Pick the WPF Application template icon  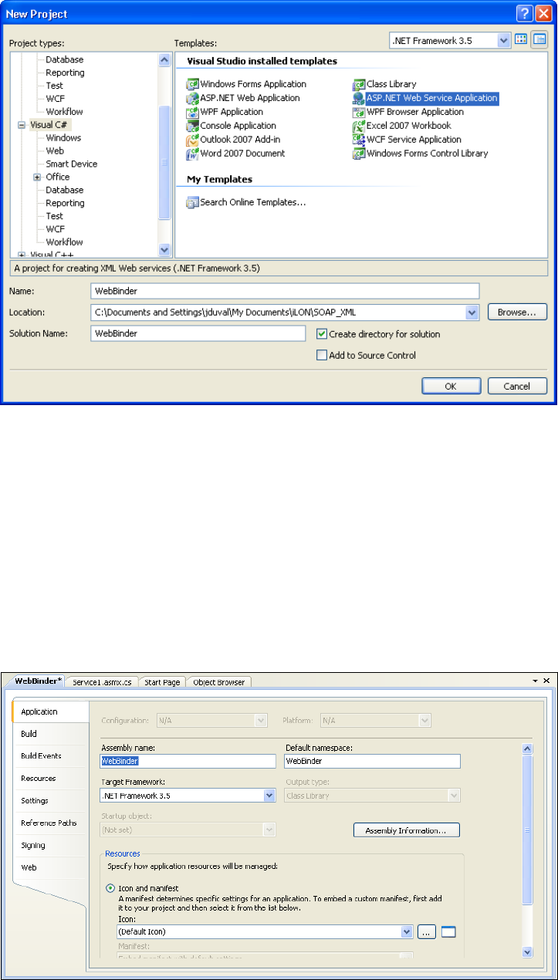pyautogui.click(x=193, y=112)
